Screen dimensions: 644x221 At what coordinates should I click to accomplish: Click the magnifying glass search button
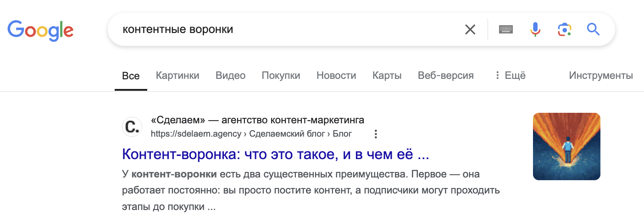594,30
